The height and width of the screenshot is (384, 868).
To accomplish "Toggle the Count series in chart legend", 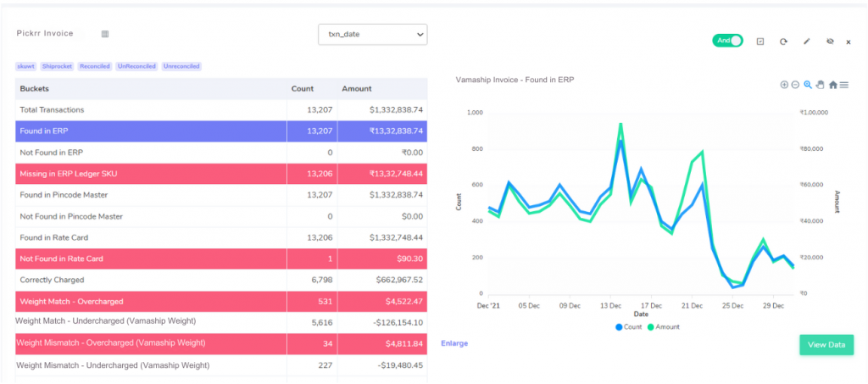I will 628,327.
